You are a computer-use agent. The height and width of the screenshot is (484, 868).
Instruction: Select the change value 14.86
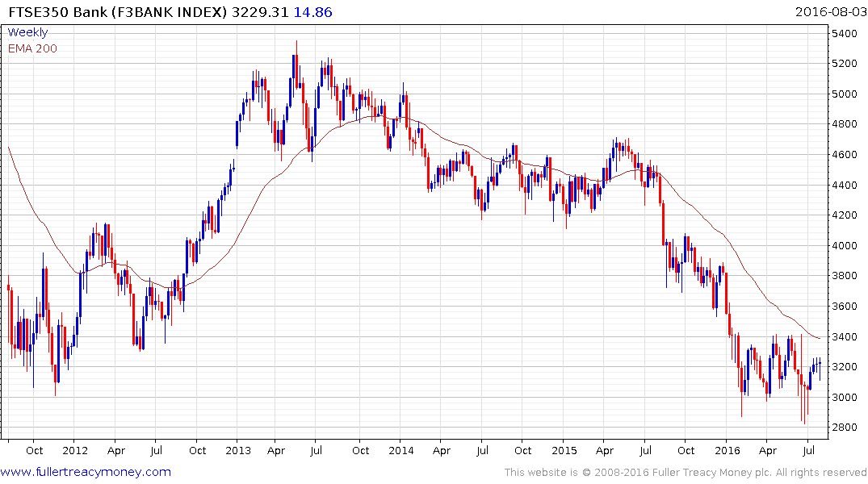coord(312,12)
